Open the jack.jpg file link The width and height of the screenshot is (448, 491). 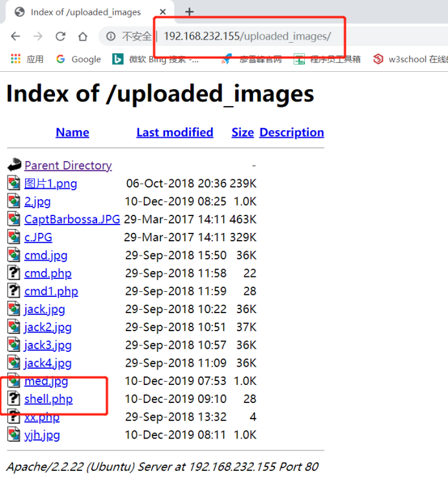tap(45, 309)
